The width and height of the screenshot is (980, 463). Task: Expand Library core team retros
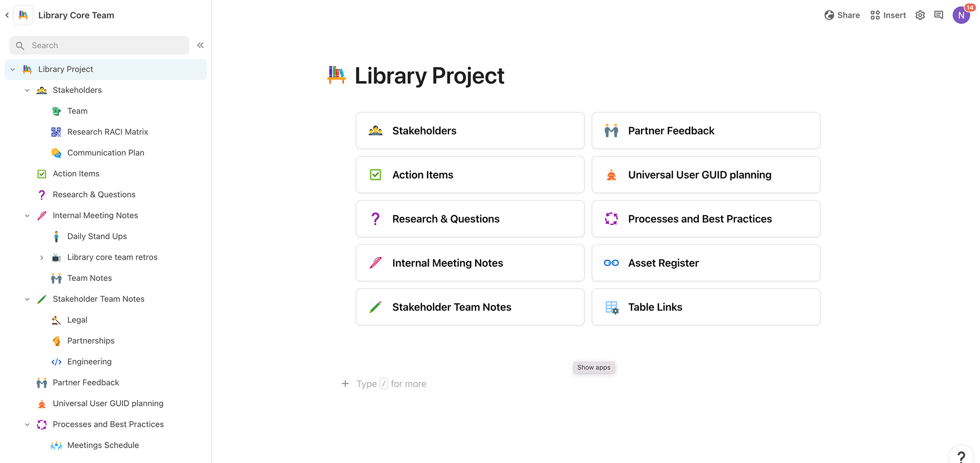pos(42,258)
